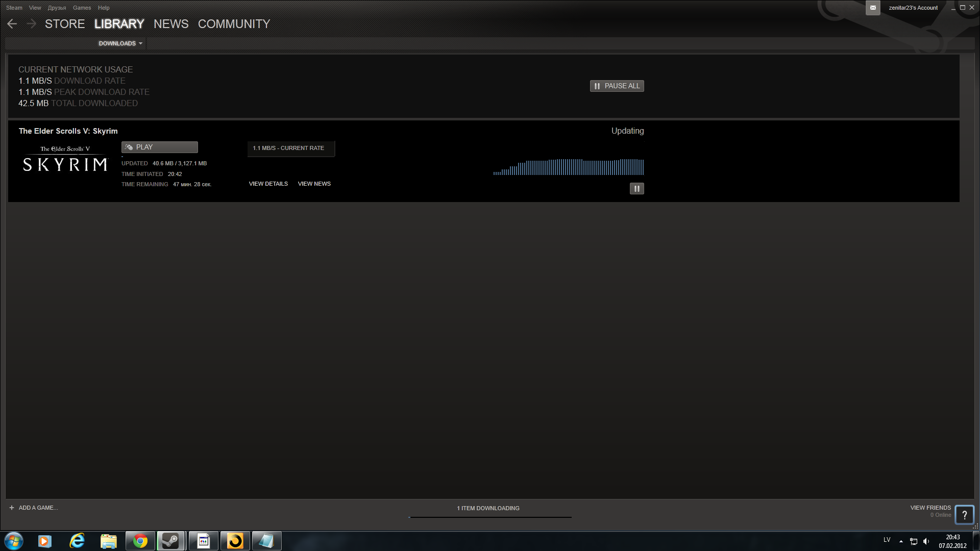Click The Elder Scrolls V: Skyrim title
This screenshot has height=551, width=980.
point(68,131)
